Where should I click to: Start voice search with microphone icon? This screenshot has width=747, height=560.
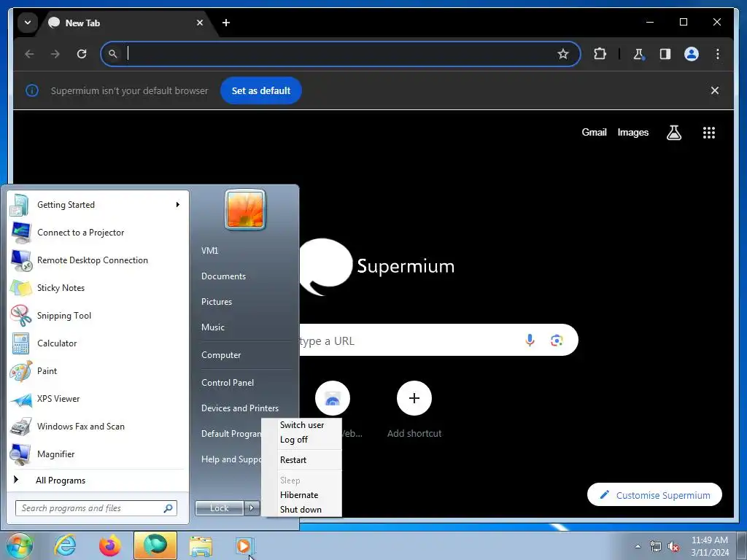coord(530,340)
